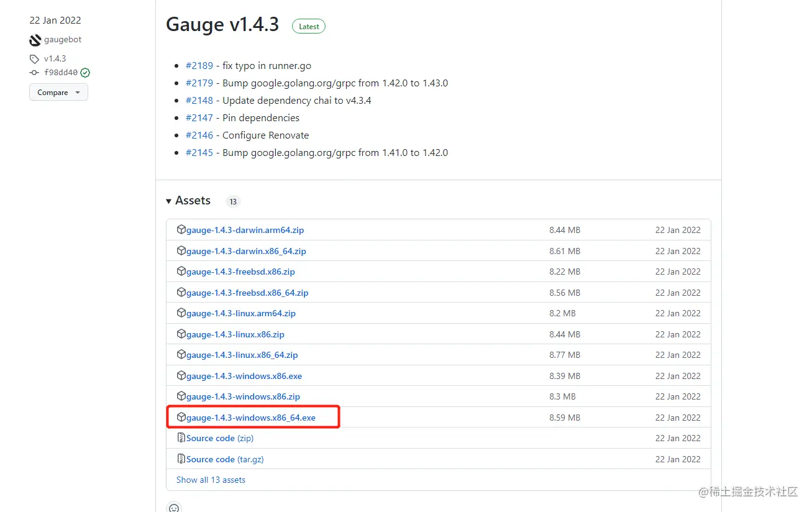This screenshot has height=512, width=812.
Task: Click package icon for linux.arm64.zip
Action: coord(181,313)
